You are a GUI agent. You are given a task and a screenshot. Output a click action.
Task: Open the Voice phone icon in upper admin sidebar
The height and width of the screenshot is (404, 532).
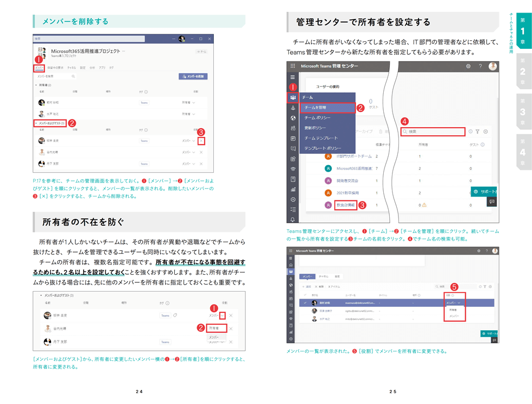pyautogui.click(x=293, y=169)
